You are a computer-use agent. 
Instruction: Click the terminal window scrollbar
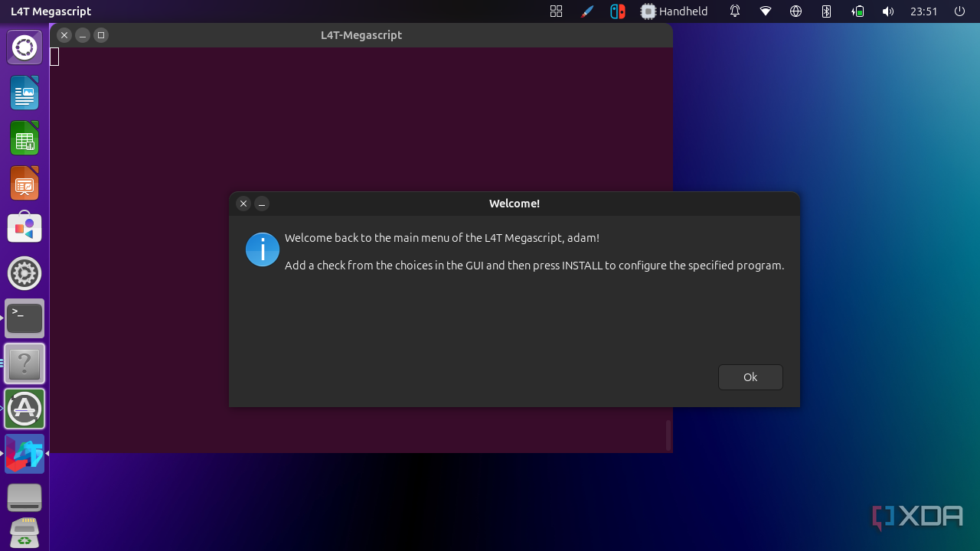click(x=668, y=435)
